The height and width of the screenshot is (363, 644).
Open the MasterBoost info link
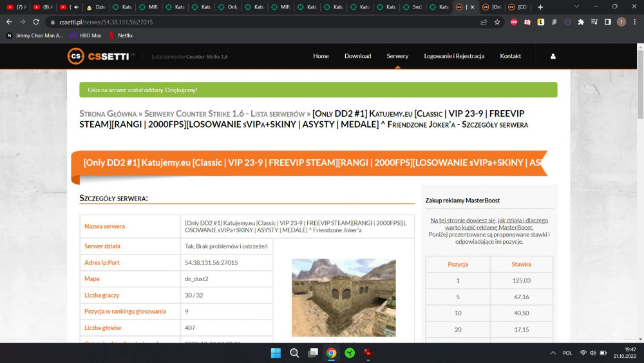click(x=489, y=224)
